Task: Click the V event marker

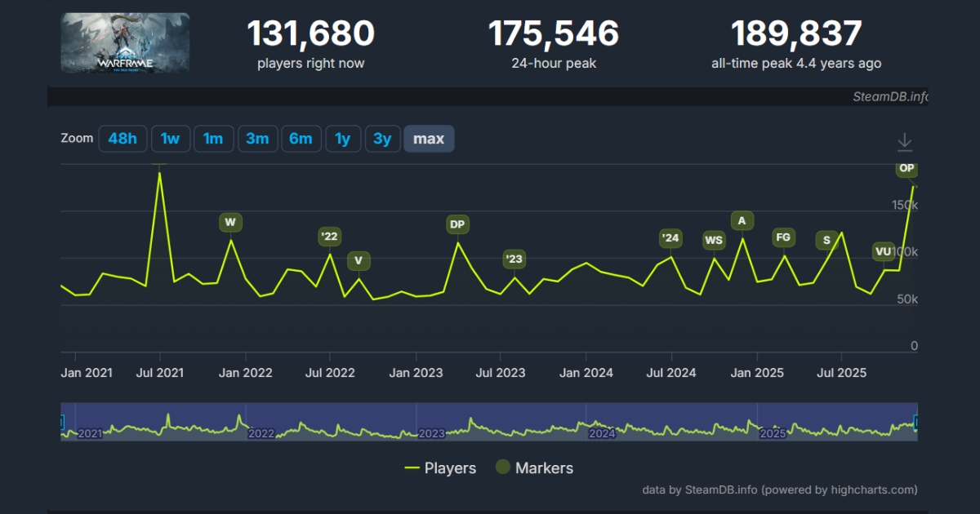Action: [x=359, y=259]
